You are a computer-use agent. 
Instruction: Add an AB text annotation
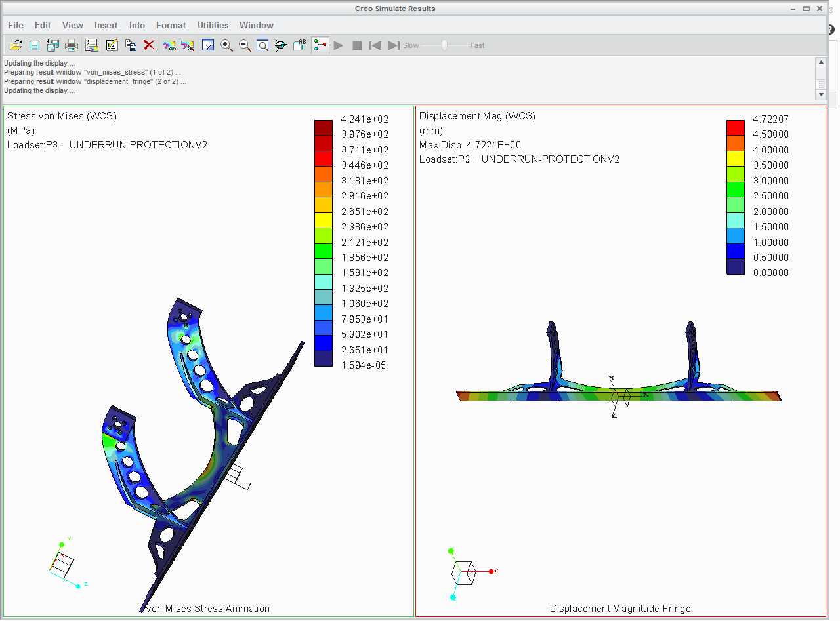click(299, 45)
